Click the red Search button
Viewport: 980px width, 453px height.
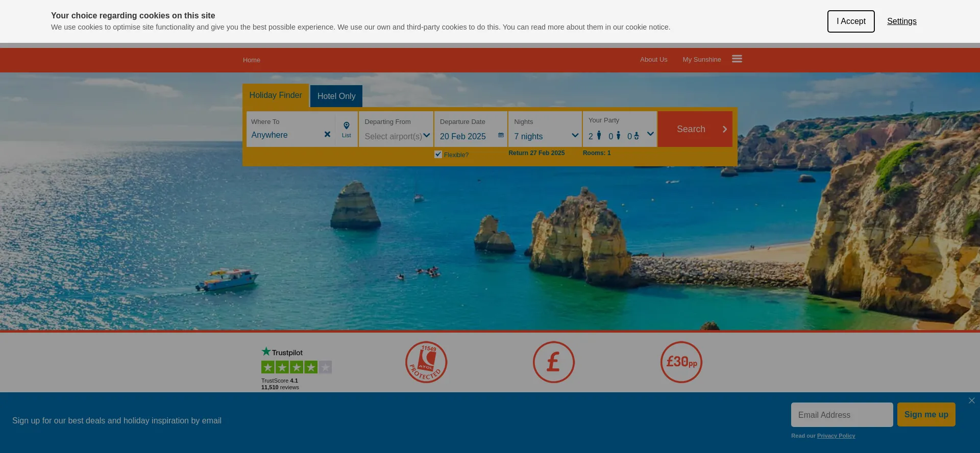coord(695,129)
